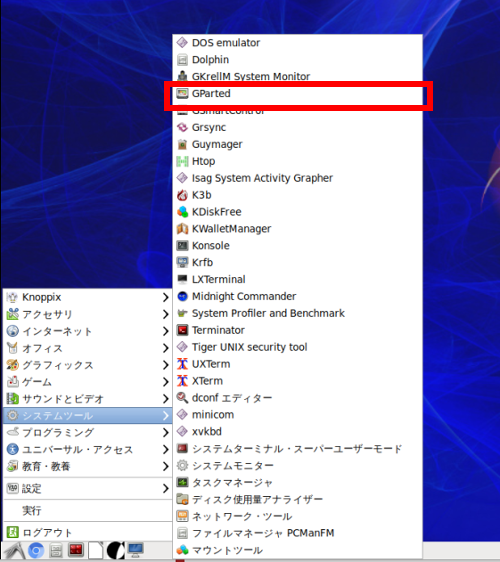
Task: Launch LXTerminal from the list
Action: coord(297,279)
